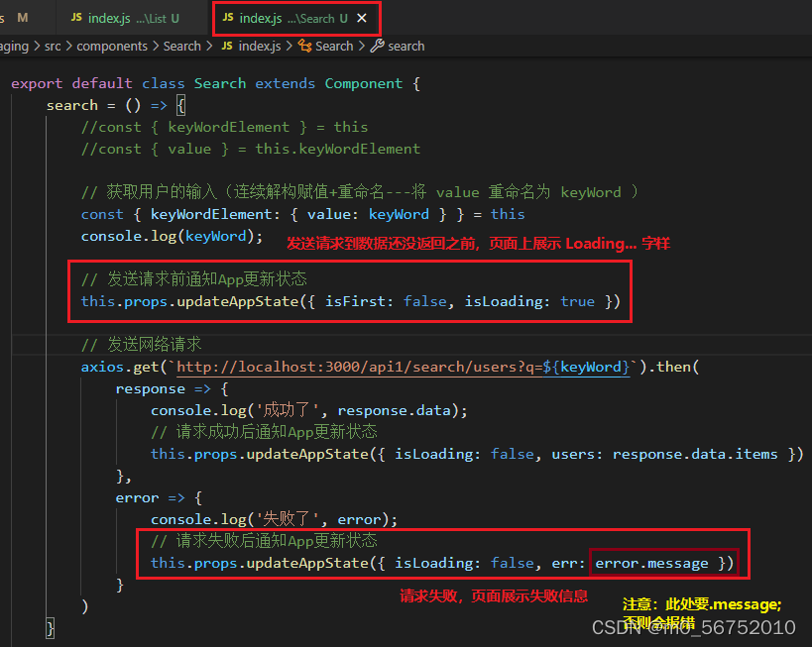812x647 pixels.
Task: Click the response arrow function parameter
Action: point(150,388)
